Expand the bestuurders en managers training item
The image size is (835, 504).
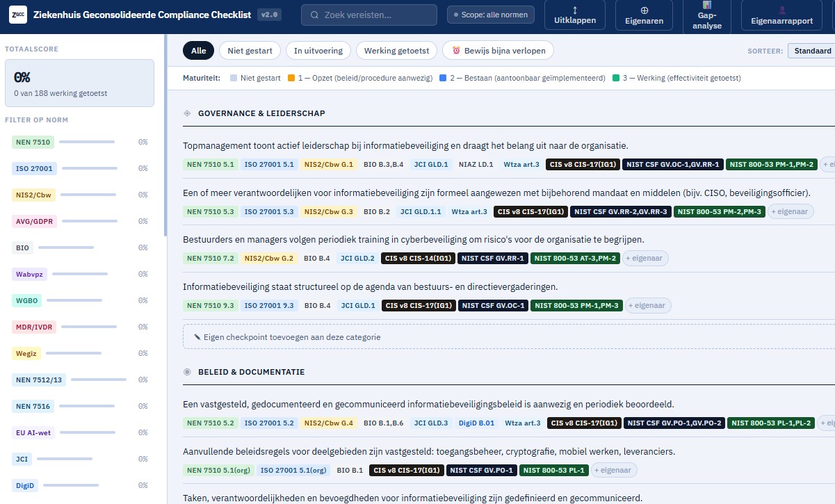click(414, 239)
